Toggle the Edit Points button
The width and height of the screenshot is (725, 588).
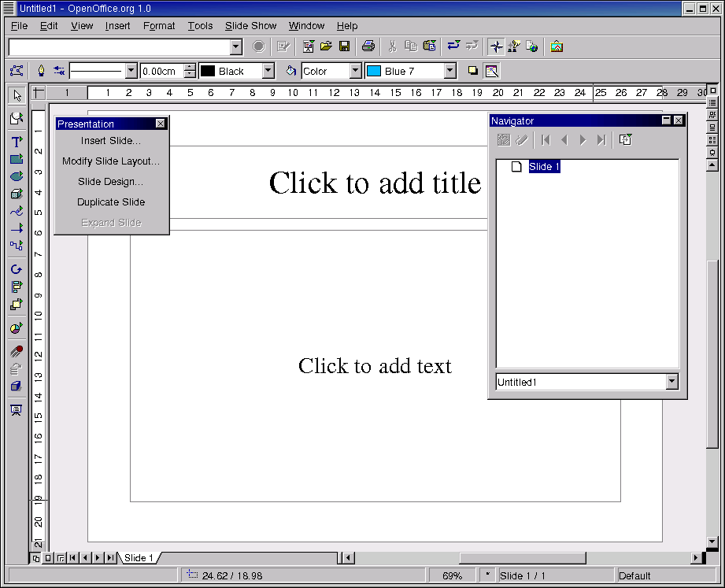pyautogui.click(x=16, y=71)
